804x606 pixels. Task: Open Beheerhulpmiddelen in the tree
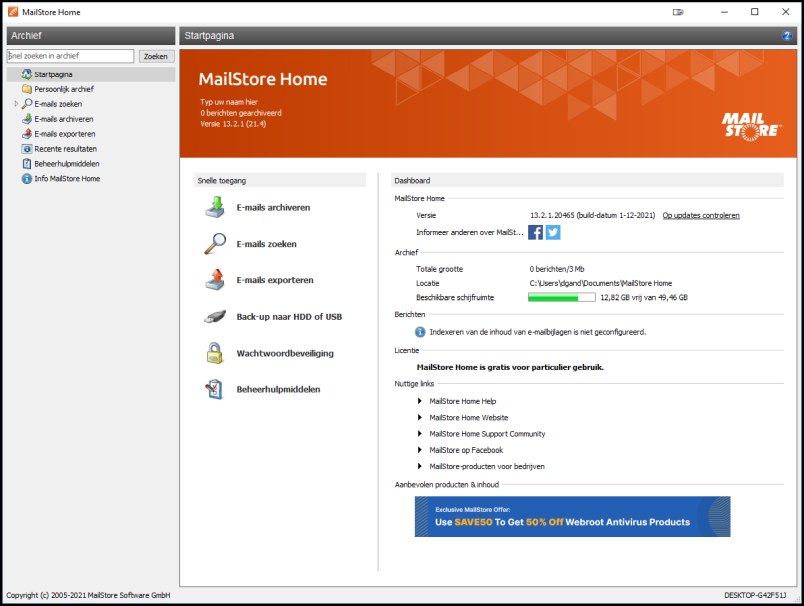(67, 164)
